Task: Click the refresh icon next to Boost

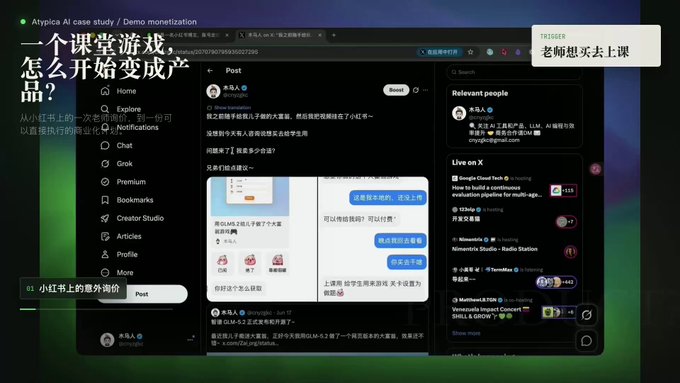Action: click(x=415, y=90)
